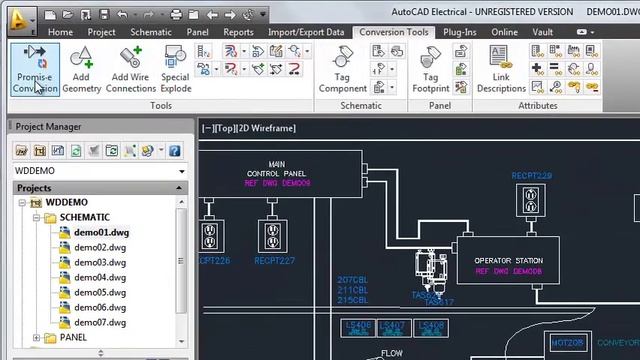Select demo07.dwg in the project tree
Viewport: 640px width, 360px height.
pyautogui.click(x=100, y=322)
